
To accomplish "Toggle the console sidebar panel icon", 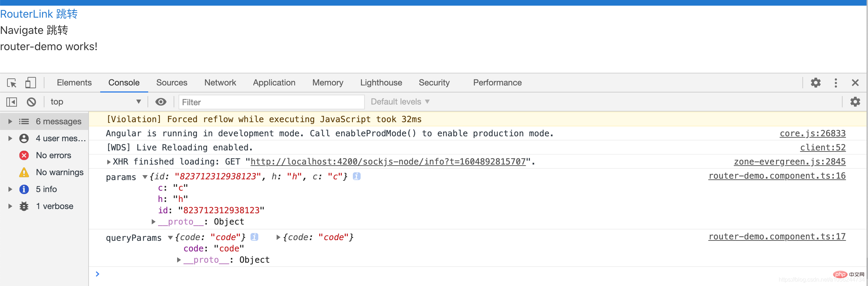I will coord(12,102).
